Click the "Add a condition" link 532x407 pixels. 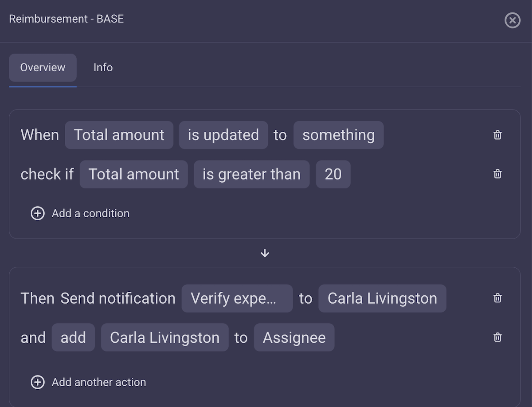coord(91,213)
